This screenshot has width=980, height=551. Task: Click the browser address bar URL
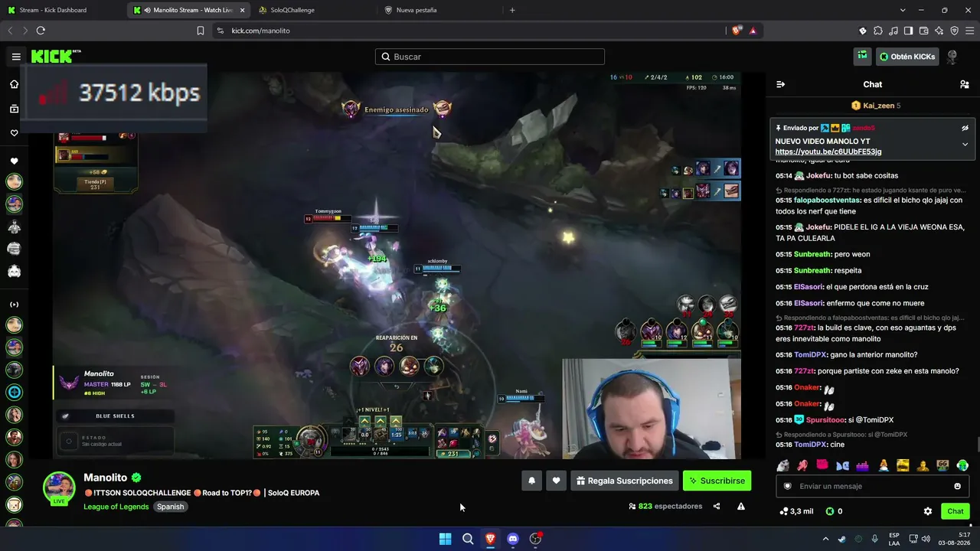point(260,31)
